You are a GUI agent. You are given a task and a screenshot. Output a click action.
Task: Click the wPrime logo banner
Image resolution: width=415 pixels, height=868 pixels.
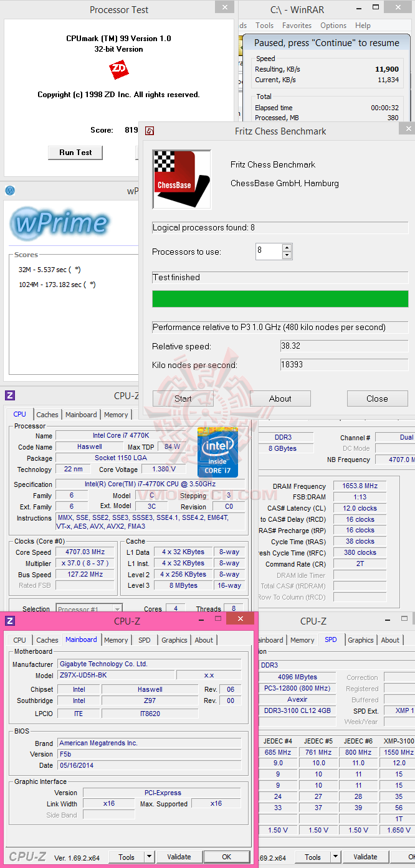61,222
